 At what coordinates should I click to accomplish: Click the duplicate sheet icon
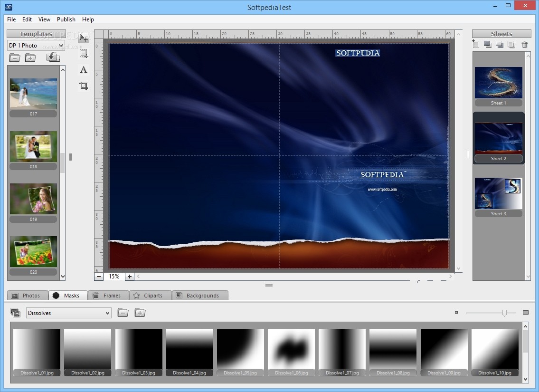coord(511,44)
